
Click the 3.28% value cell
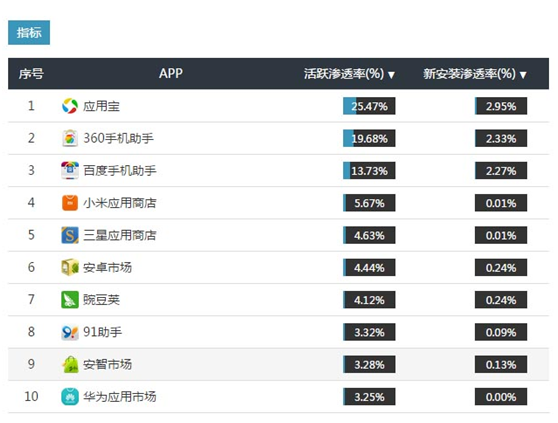point(369,365)
